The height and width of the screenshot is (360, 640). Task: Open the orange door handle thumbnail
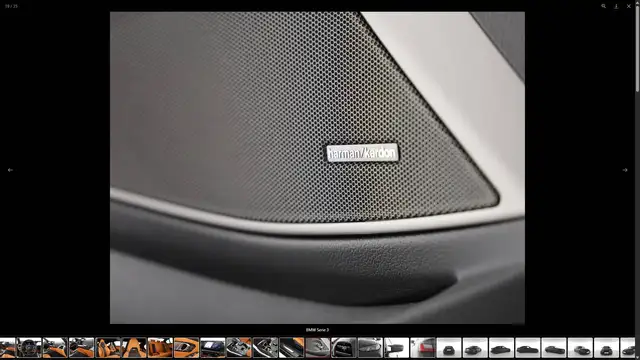[x=187, y=348]
